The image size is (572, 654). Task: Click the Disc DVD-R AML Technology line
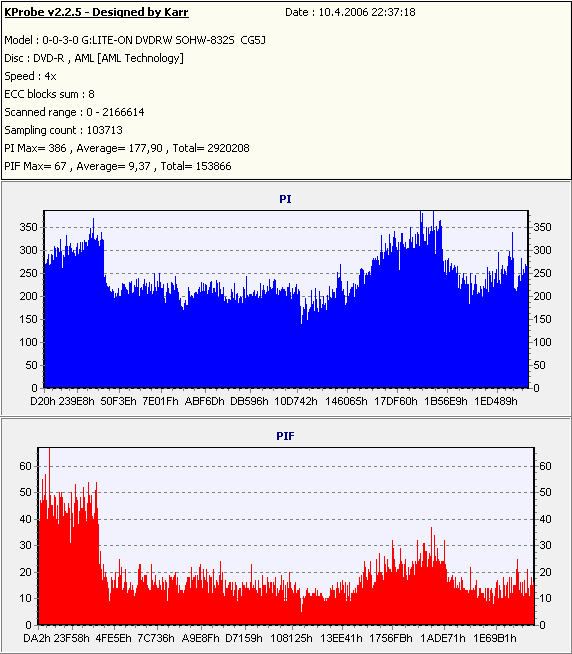(94, 58)
